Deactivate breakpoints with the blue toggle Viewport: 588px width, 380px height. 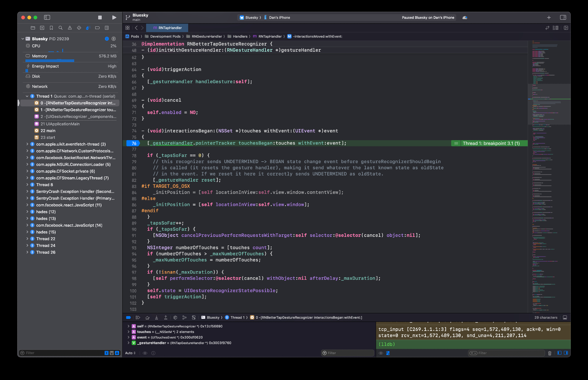click(x=128, y=317)
